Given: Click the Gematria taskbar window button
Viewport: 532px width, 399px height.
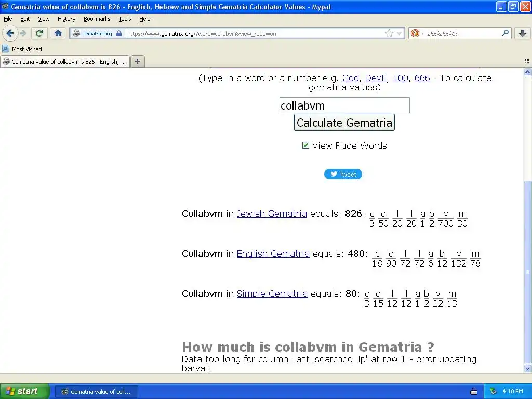Looking at the screenshot, I should pyautogui.click(x=97, y=392).
